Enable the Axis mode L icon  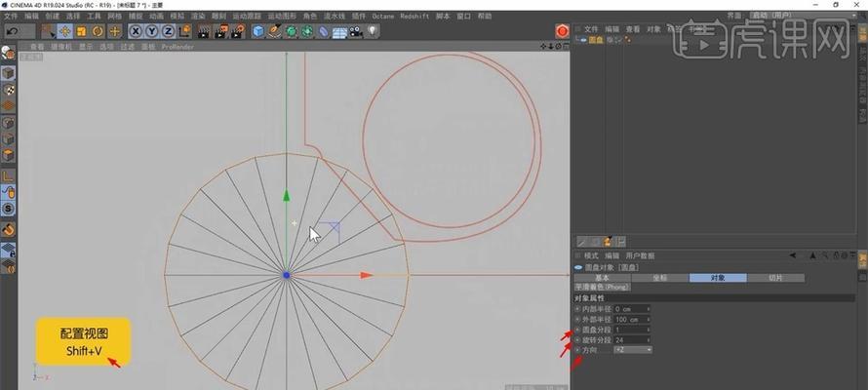click(x=9, y=175)
